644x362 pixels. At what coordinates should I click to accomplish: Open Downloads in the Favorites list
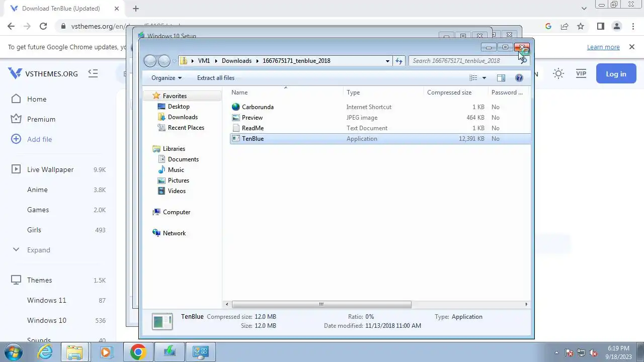coord(183,117)
